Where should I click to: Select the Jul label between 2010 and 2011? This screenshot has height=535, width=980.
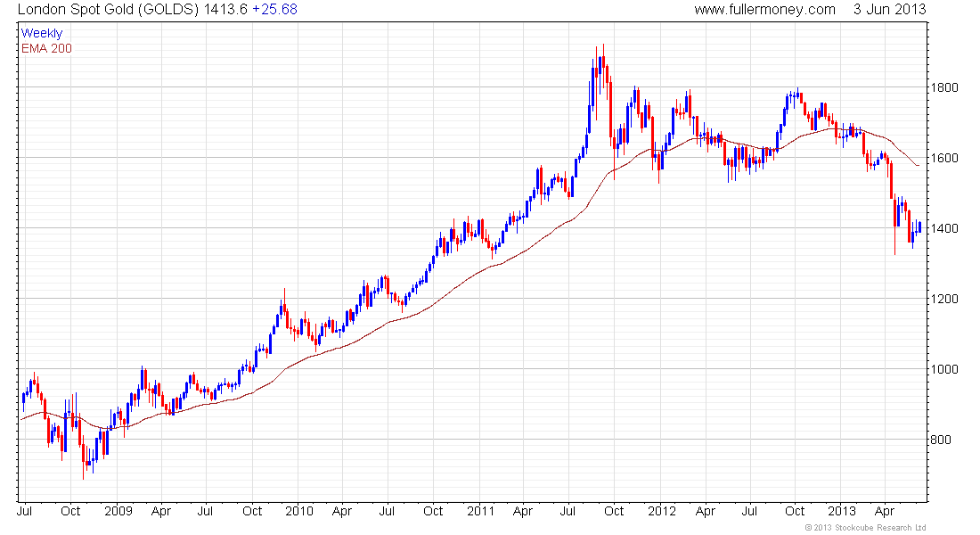pos(387,511)
